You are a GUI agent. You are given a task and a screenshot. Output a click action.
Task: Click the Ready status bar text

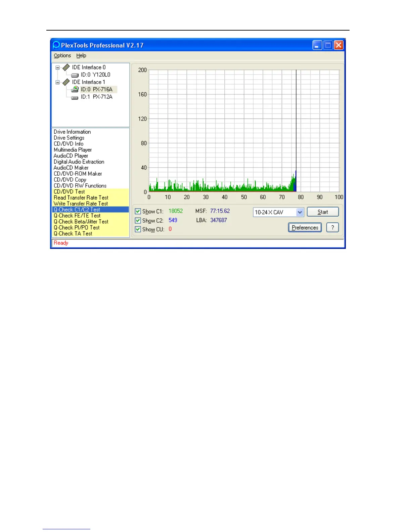pyautogui.click(x=61, y=243)
